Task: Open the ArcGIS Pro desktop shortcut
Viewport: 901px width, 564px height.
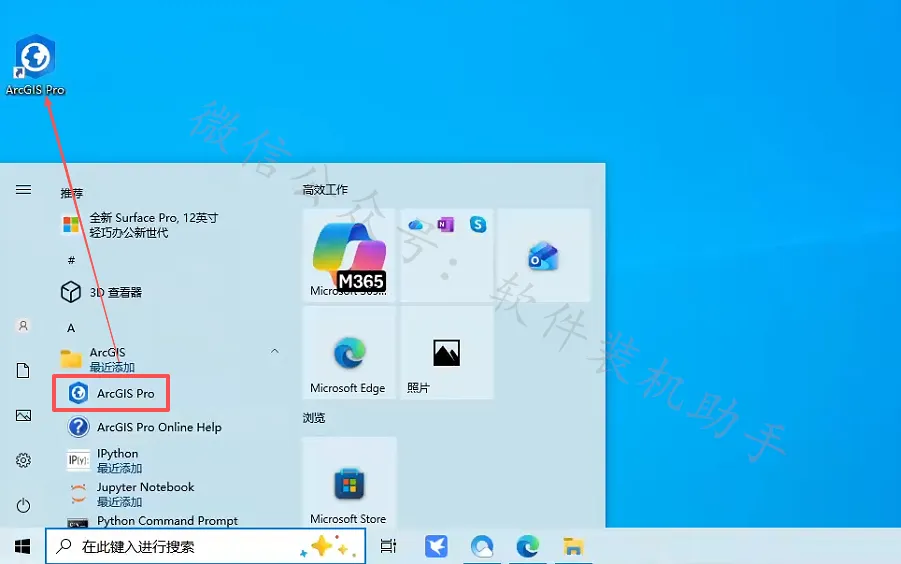Action: [x=35, y=65]
